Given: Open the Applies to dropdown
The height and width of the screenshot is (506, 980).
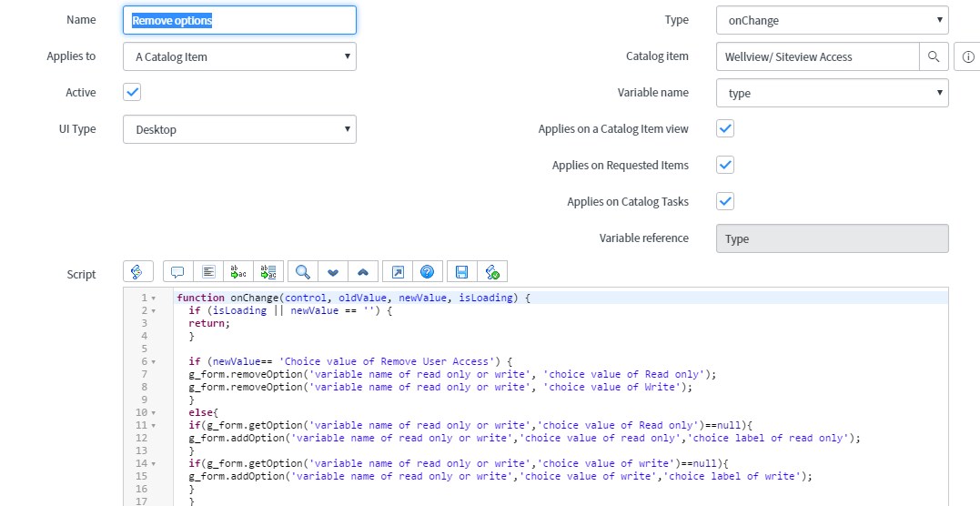Looking at the screenshot, I should pos(239,56).
